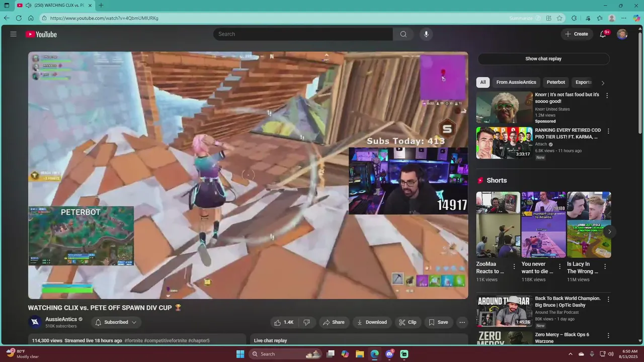Viewport: 644px width, 362px height.
Task: Open Edge favorites list
Action: 600,18
